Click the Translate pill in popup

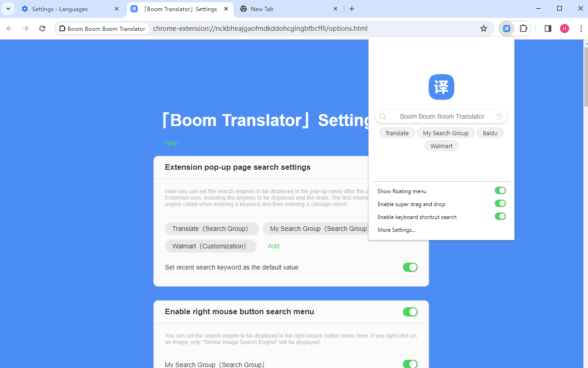(397, 133)
